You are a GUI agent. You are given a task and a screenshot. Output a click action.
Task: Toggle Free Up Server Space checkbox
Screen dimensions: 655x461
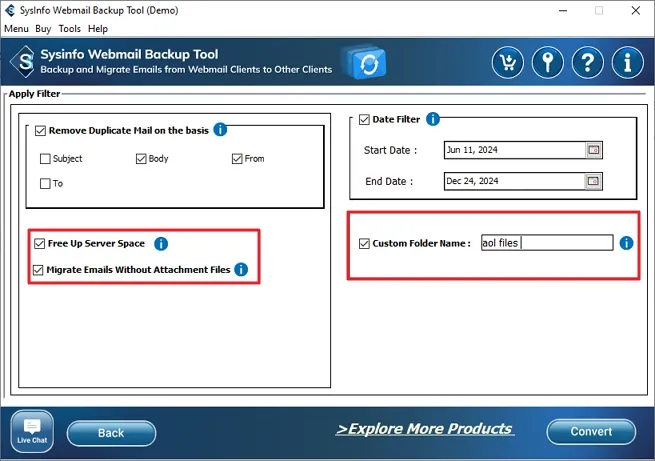click(x=39, y=243)
